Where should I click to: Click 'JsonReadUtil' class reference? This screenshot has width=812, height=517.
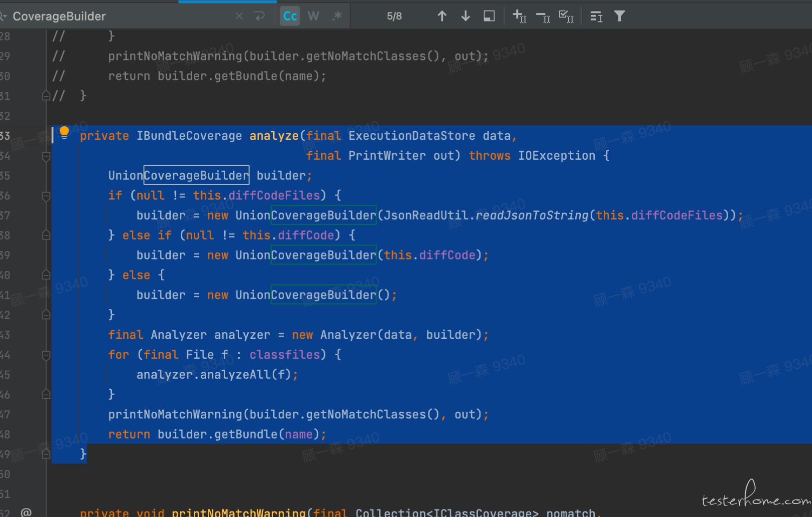point(426,215)
